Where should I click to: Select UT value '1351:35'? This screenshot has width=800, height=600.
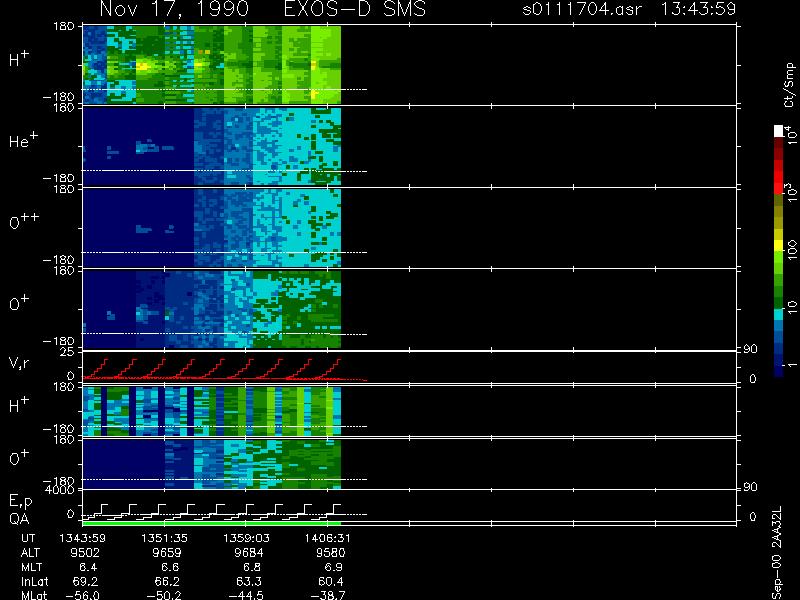pos(164,538)
